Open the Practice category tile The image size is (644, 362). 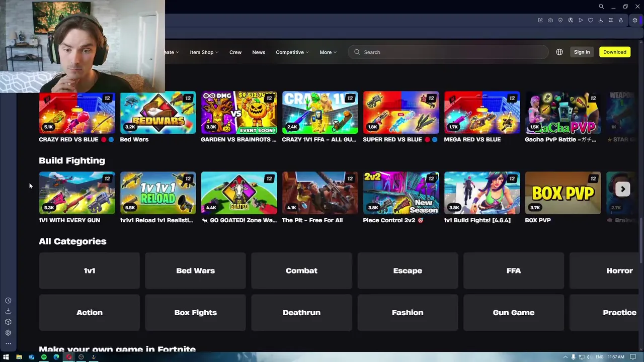604,313
